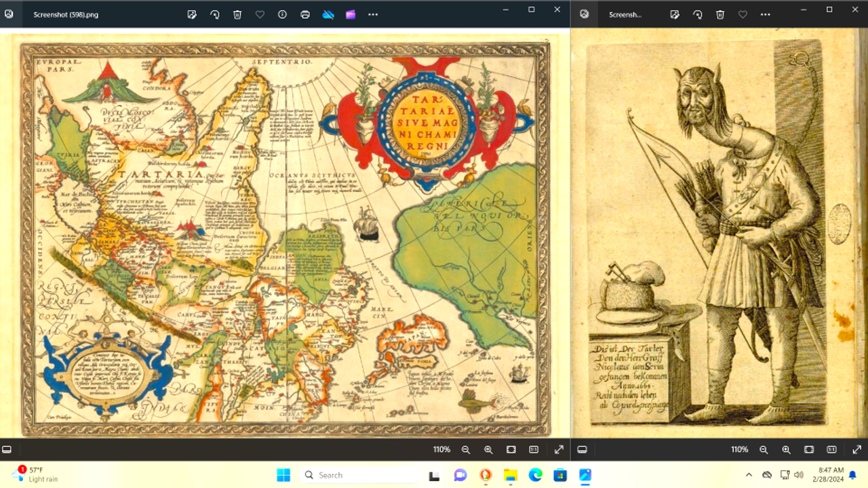
Task: Rotate the Screenshot (598).png image
Action: 214,14
